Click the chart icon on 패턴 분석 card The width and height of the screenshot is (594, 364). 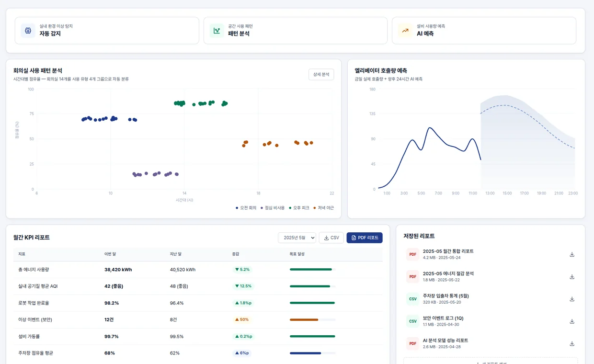217,31
